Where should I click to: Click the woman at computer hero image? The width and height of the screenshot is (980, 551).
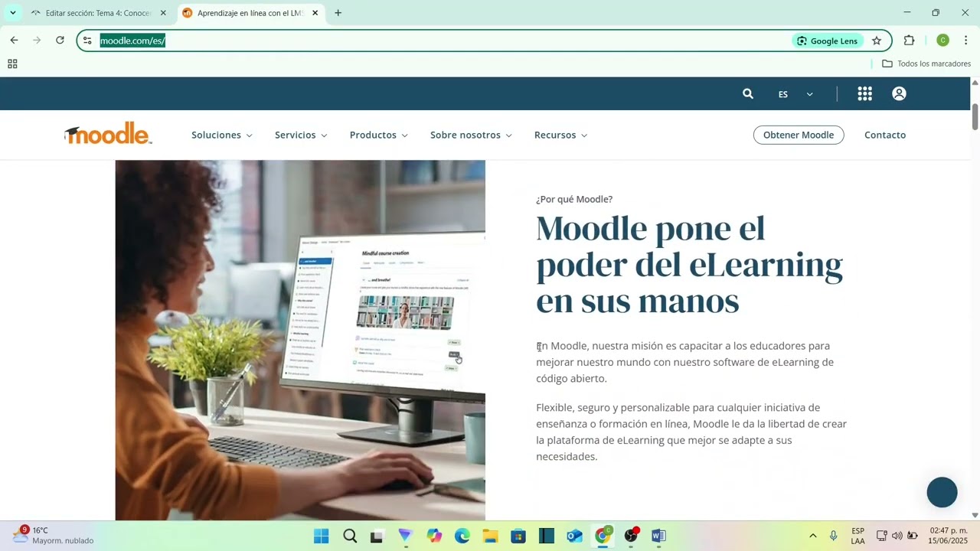pos(300,340)
